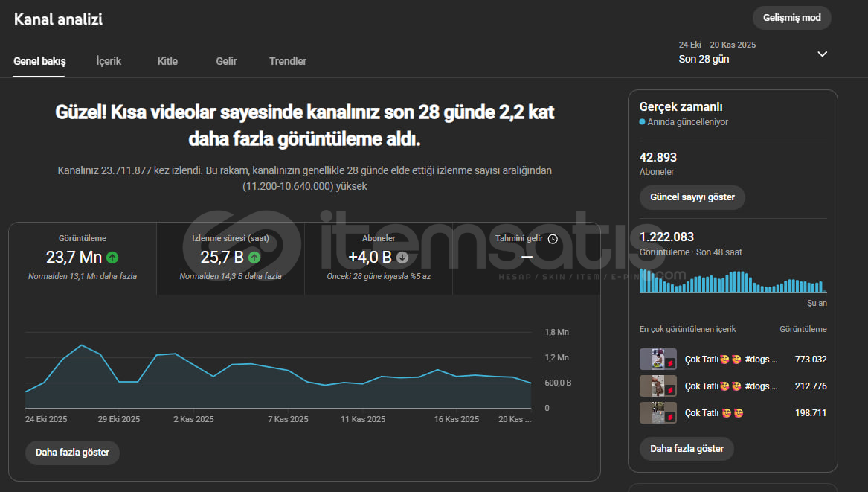Click the 1,2 Mn y-axis label
Screen dimensions: 868x492
[556, 358]
